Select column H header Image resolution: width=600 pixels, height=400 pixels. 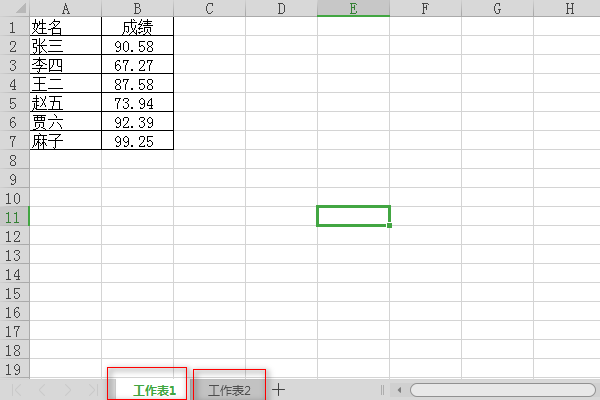[567, 8]
